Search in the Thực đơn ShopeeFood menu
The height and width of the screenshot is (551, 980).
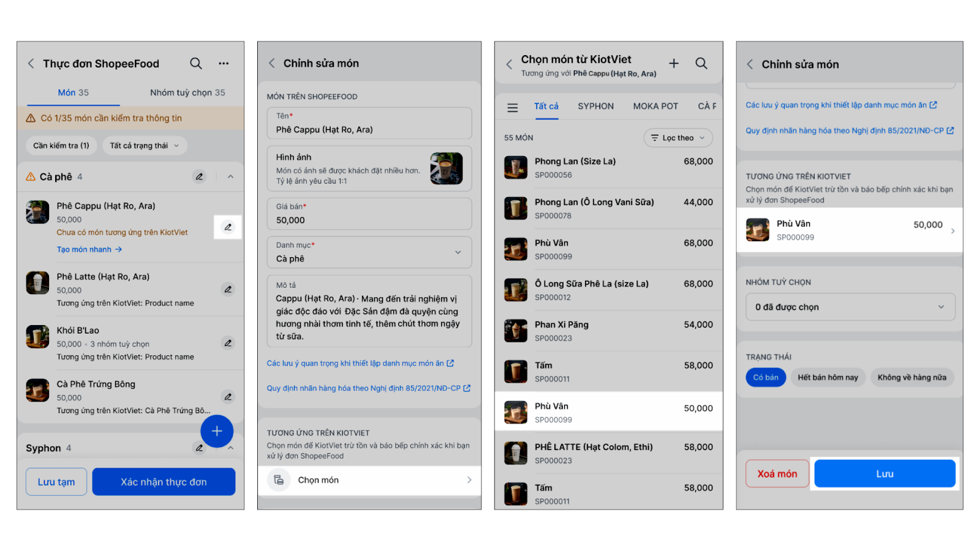(x=196, y=63)
